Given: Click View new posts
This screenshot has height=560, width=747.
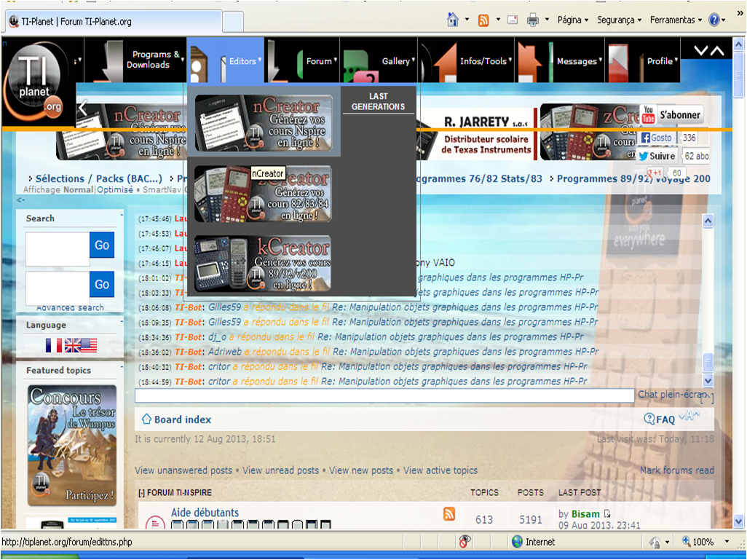Looking at the screenshot, I should (x=361, y=470).
